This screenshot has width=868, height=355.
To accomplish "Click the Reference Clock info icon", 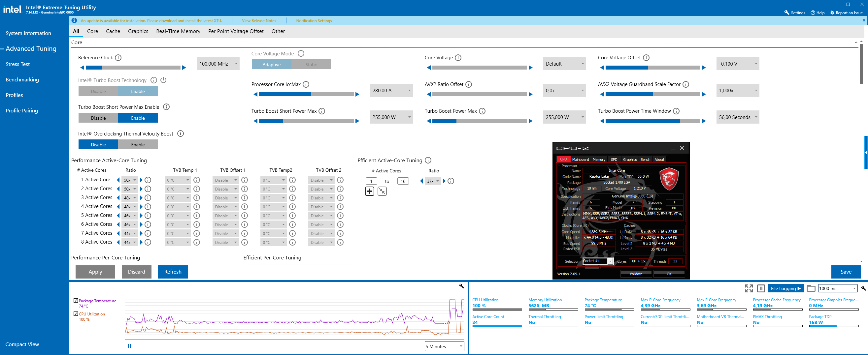I will coord(118,58).
